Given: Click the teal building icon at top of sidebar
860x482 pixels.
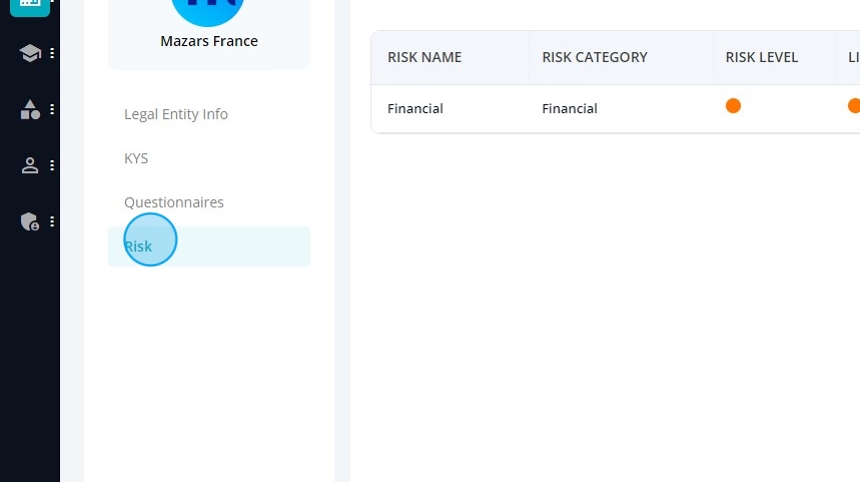Looking at the screenshot, I should (30, 5).
